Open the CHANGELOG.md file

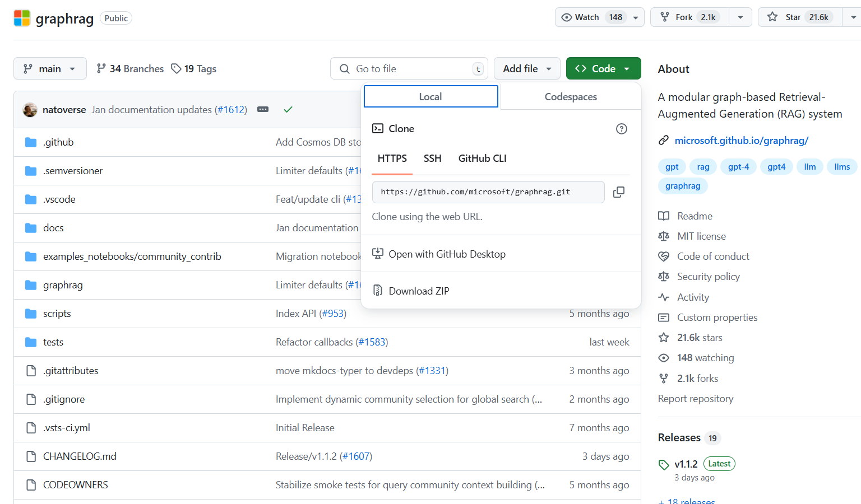click(80, 456)
